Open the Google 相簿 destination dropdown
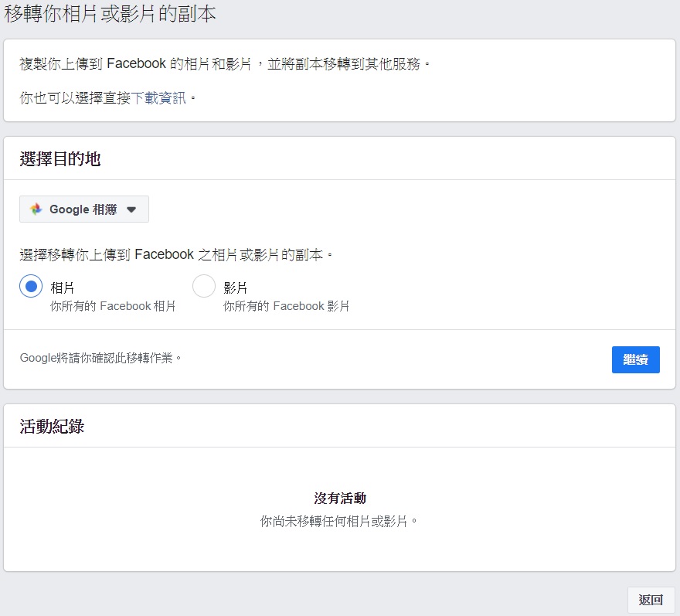 84,209
